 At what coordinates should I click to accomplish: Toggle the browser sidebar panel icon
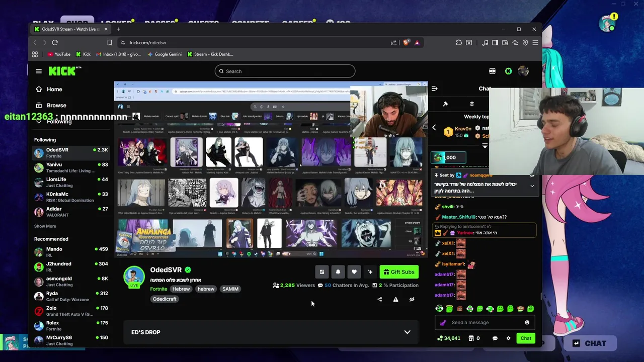495,43
